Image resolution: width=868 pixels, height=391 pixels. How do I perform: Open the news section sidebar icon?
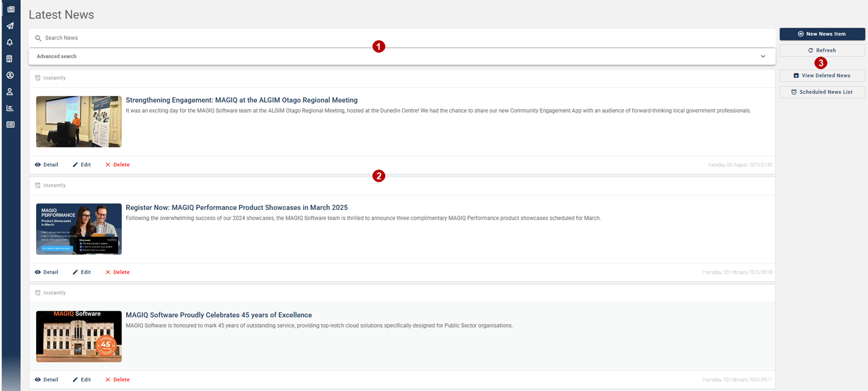coord(11,9)
